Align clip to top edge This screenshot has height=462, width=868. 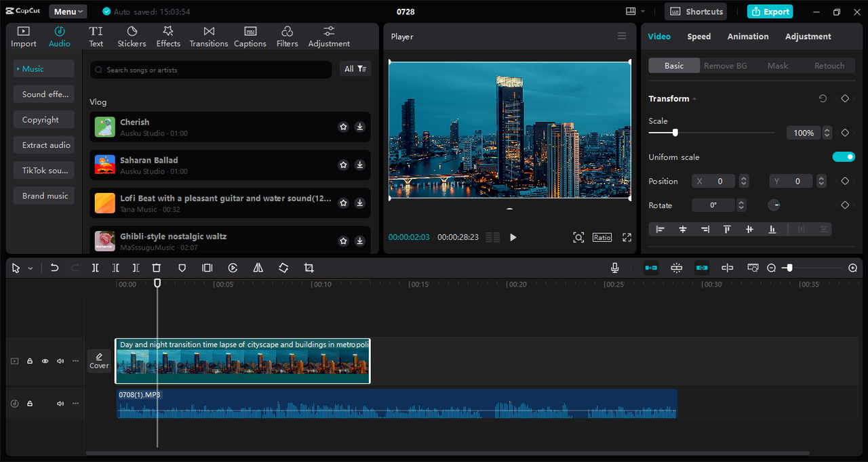[727, 230]
